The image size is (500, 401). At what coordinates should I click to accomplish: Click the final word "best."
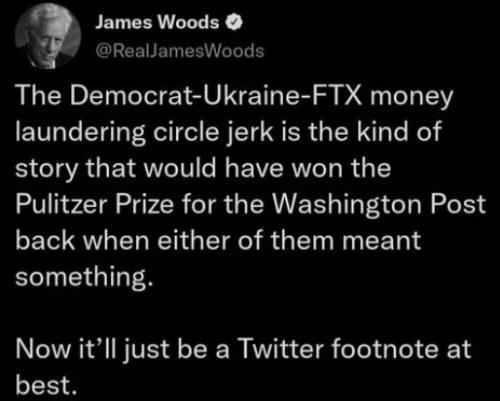click(x=43, y=385)
